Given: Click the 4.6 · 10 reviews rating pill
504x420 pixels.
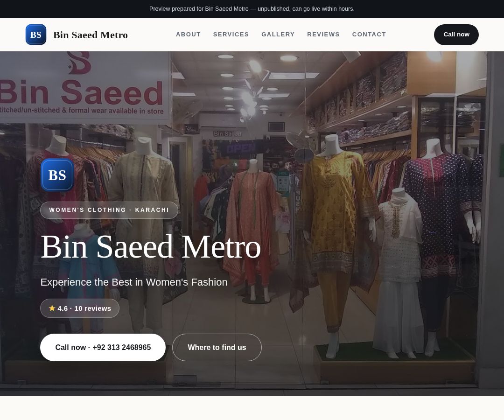Looking at the screenshot, I should (80, 308).
